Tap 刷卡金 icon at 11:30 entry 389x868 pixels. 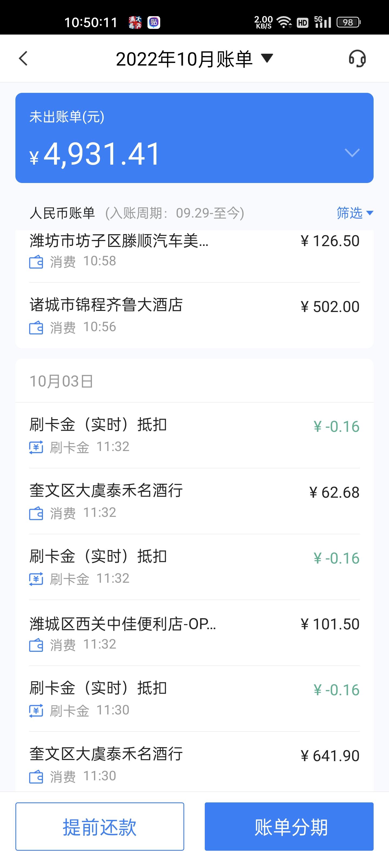[x=36, y=711]
